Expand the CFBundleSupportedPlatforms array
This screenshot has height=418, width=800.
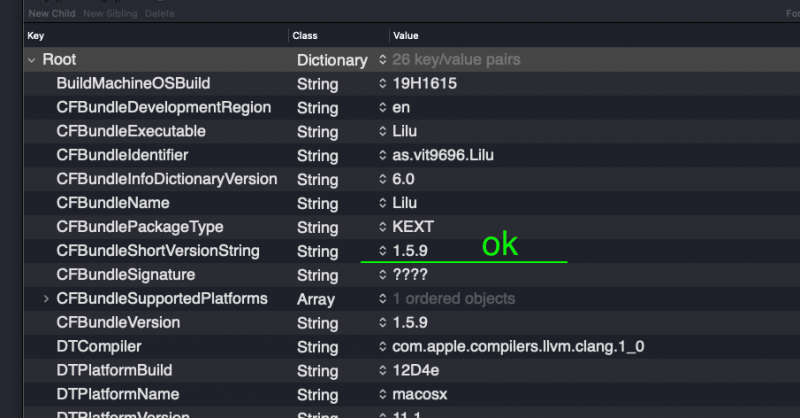pos(46,299)
